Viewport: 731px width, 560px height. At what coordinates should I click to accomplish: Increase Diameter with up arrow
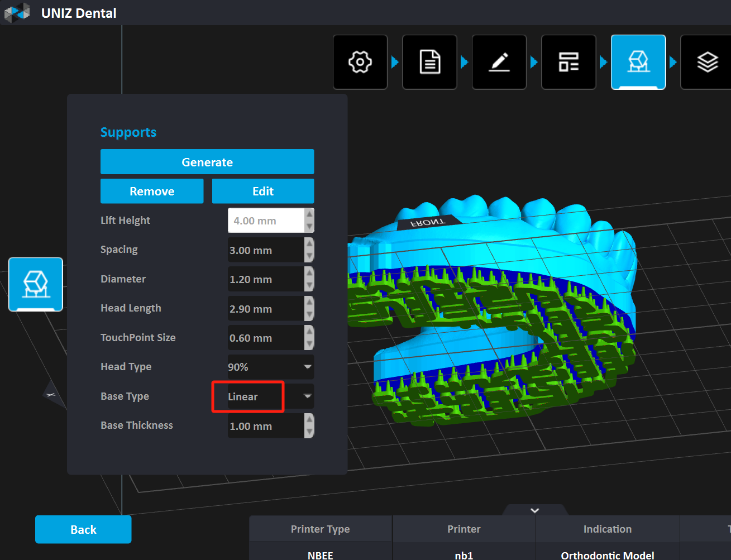pyautogui.click(x=309, y=273)
